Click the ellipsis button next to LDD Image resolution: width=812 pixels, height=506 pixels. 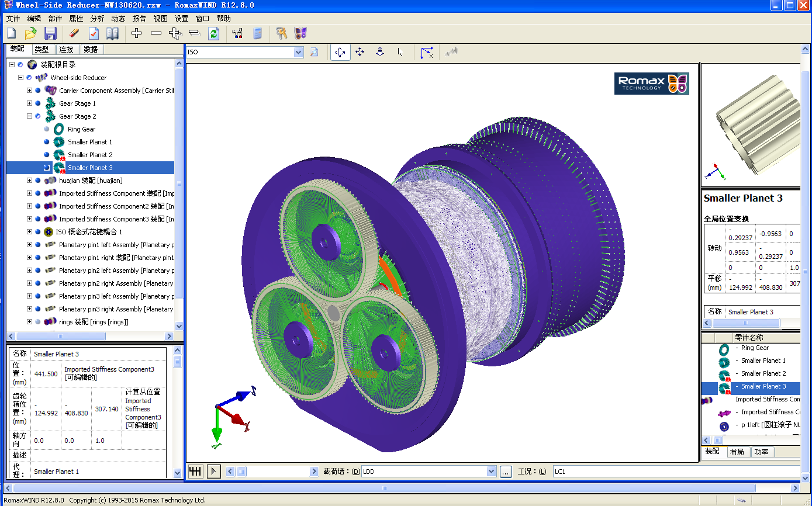pyautogui.click(x=506, y=472)
